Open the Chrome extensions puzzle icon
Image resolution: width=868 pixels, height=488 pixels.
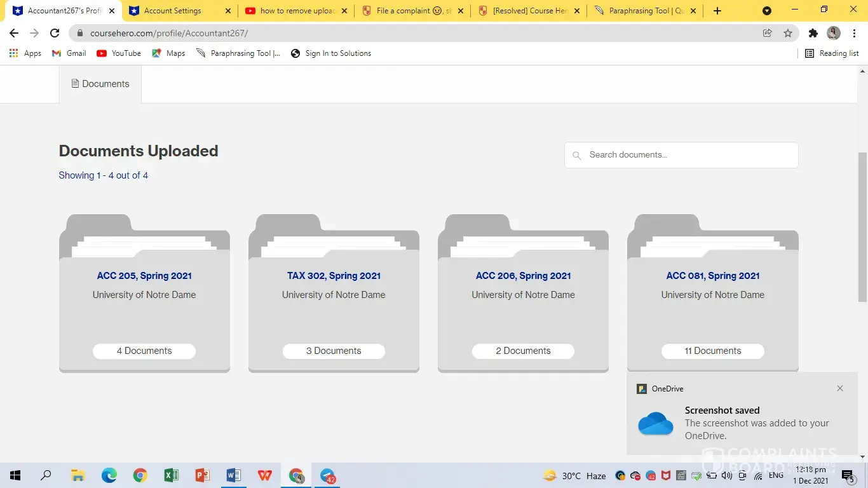813,33
